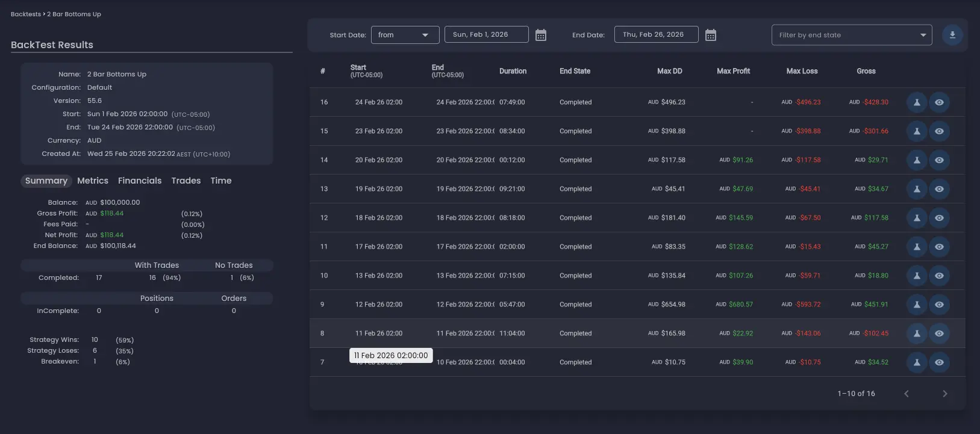Open the 'from' start date dropdown
Viewport: 980px width, 434px height.
(x=405, y=35)
